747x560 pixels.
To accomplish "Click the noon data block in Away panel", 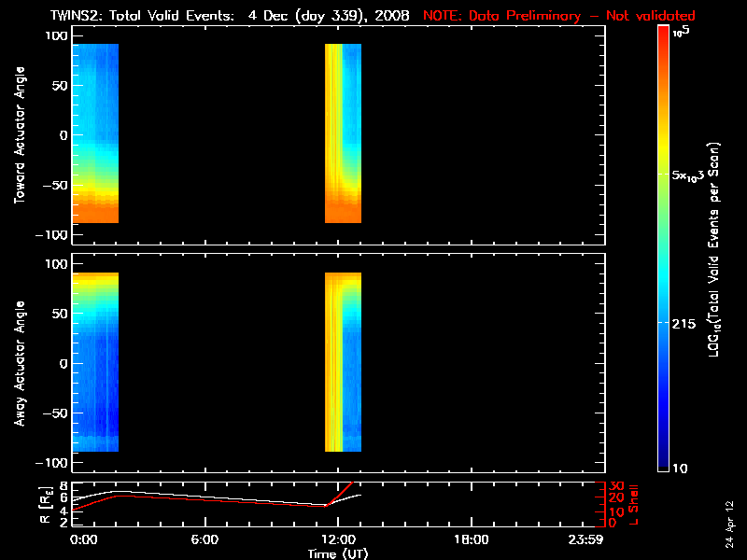I will click(x=343, y=361).
